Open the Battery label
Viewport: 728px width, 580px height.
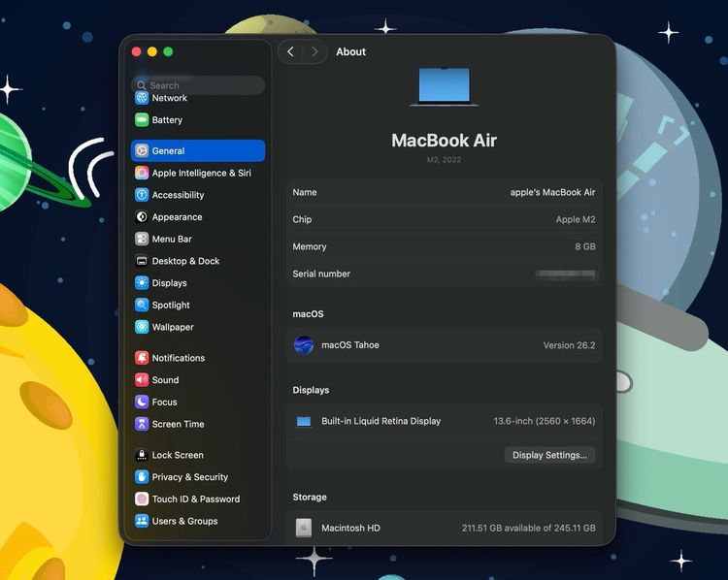167,120
